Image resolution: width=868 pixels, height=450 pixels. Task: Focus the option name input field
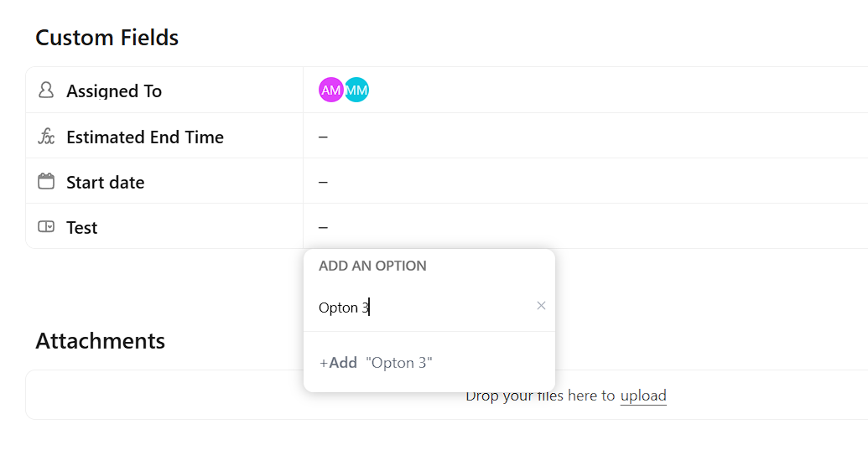click(419, 308)
